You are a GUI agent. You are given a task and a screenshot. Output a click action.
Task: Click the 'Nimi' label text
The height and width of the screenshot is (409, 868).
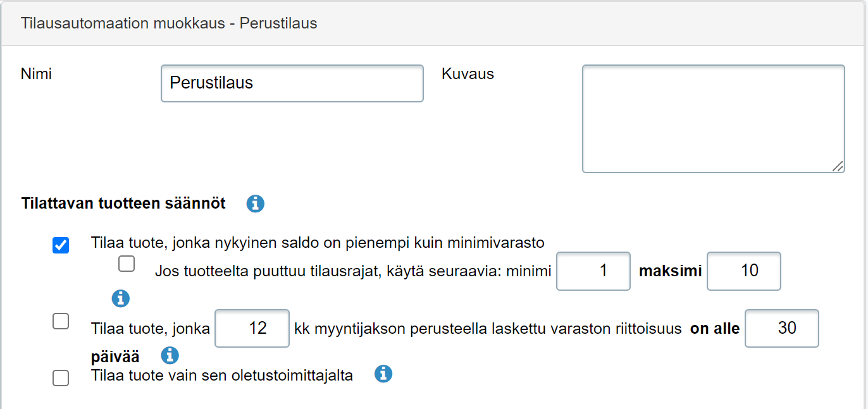coord(36,74)
